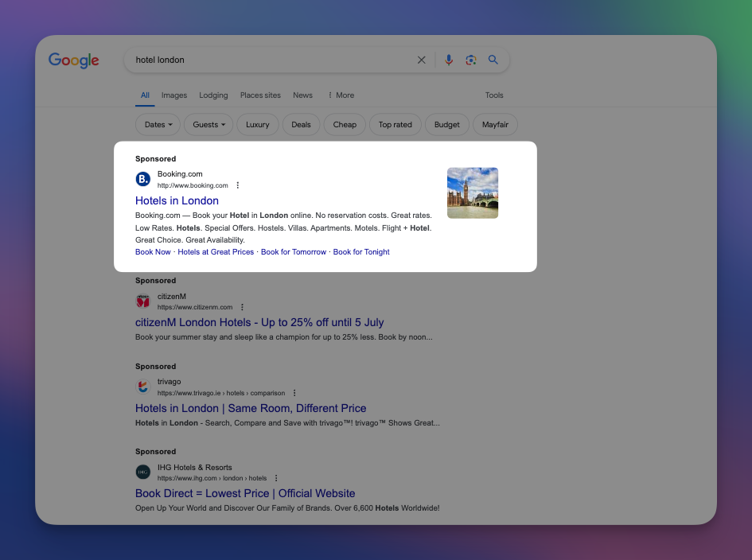Open trivago Same Room, Different Price link
Screen dimensions: 752x560
(251, 409)
